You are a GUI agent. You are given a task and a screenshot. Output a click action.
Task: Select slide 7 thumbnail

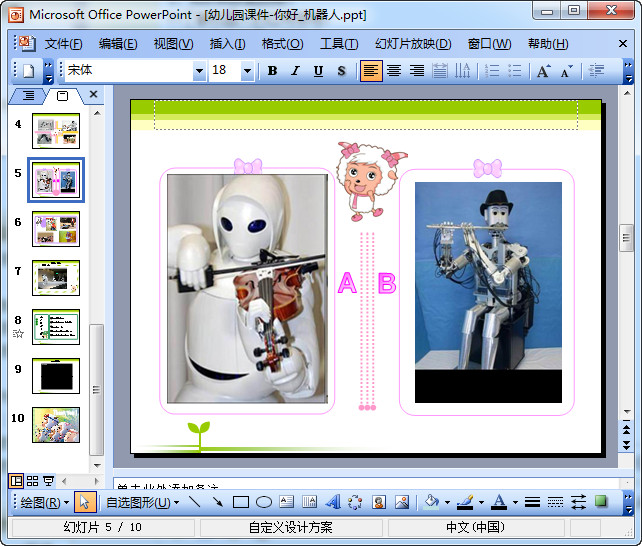(56, 278)
